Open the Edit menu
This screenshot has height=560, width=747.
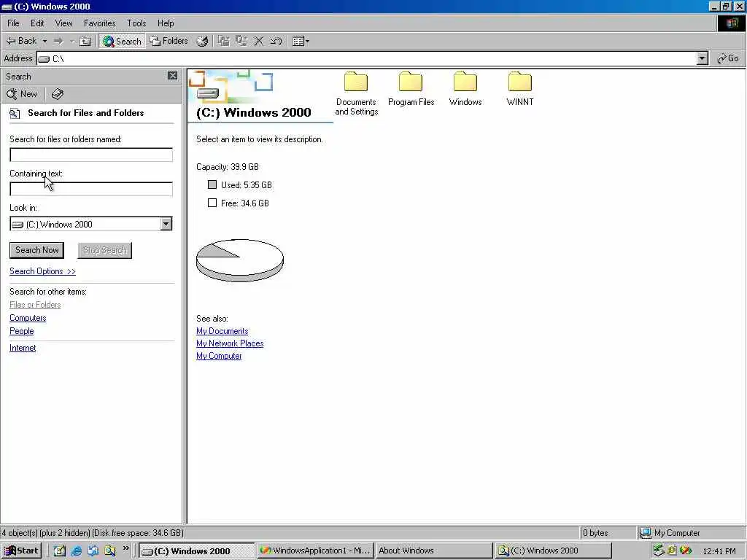coord(37,23)
